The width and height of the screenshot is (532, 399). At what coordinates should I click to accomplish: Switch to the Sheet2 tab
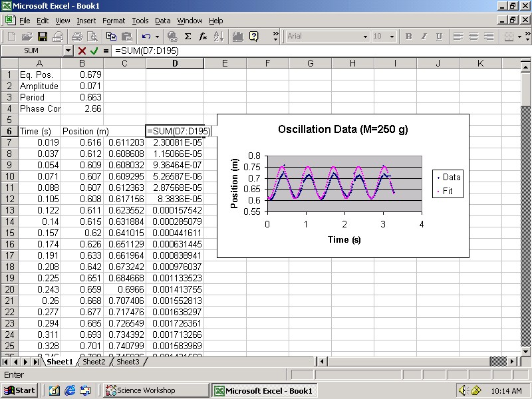pos(93,362)
